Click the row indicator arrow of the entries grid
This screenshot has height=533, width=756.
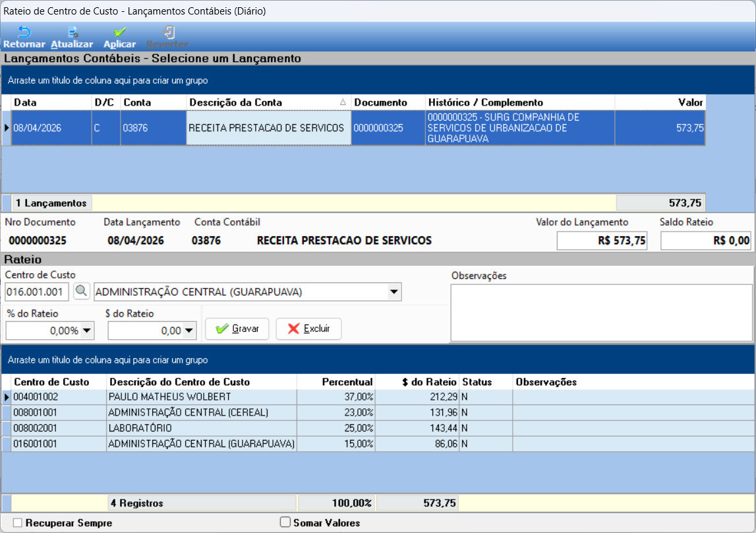coord(7,128)
